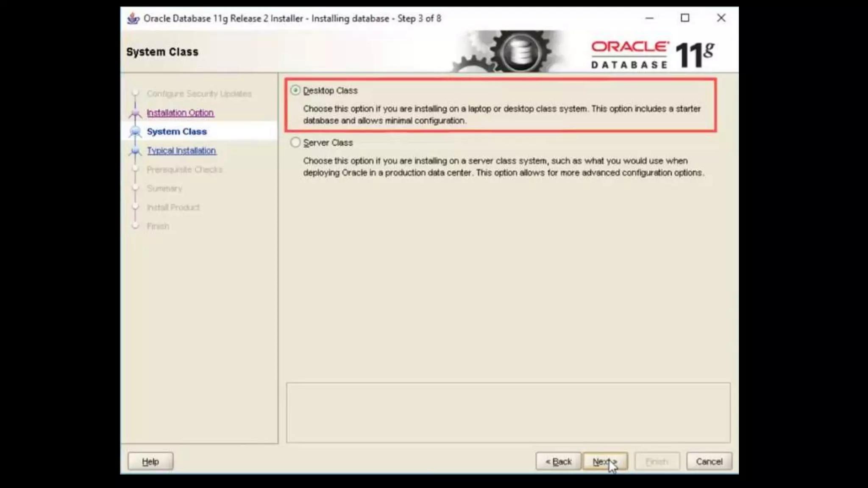Close the installer window

[721, 18]
